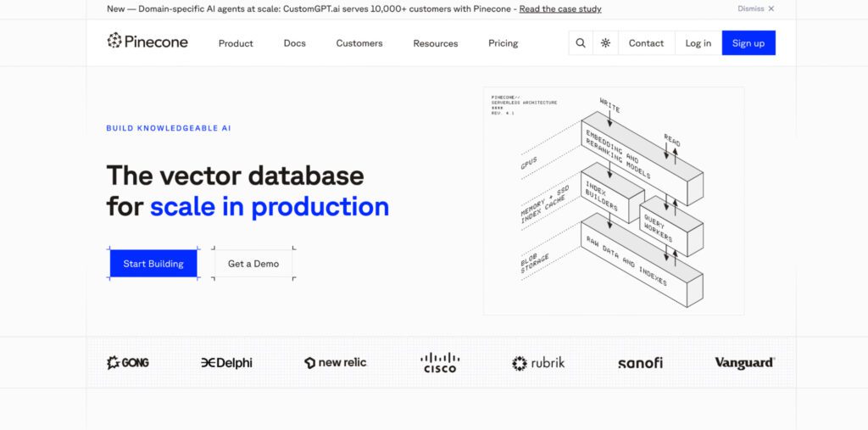Click the Get a Demo button
The height and width of the screenshot is (430, 868).
253,264
